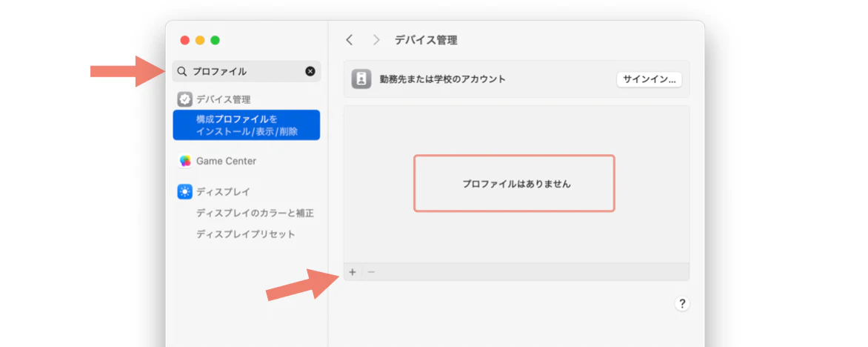
Task: Click the minus remove profile button
Action: 372,272
